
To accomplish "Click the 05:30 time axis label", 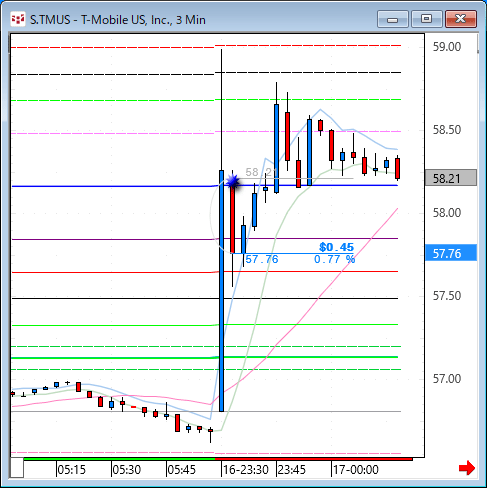I will [126, 470].
